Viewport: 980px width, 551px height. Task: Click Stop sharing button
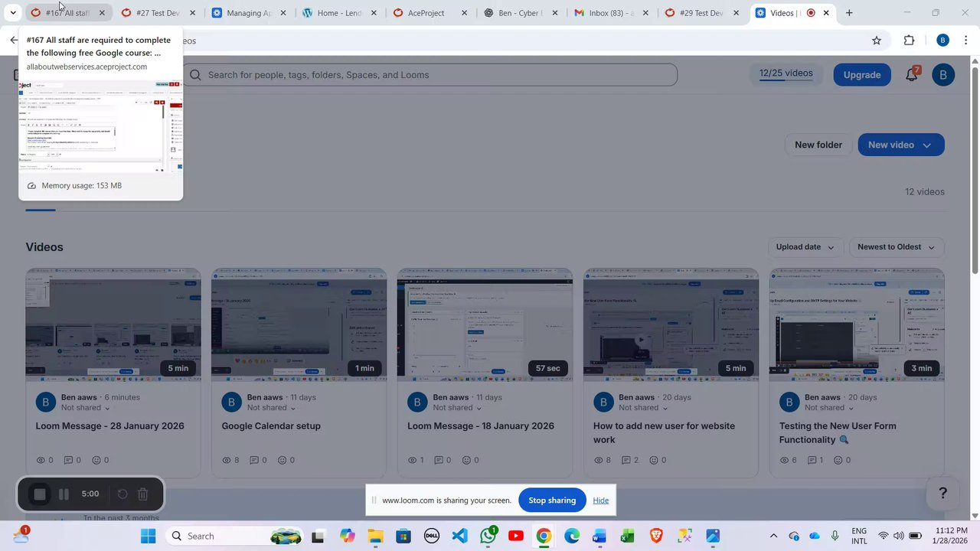pos(552,500)
